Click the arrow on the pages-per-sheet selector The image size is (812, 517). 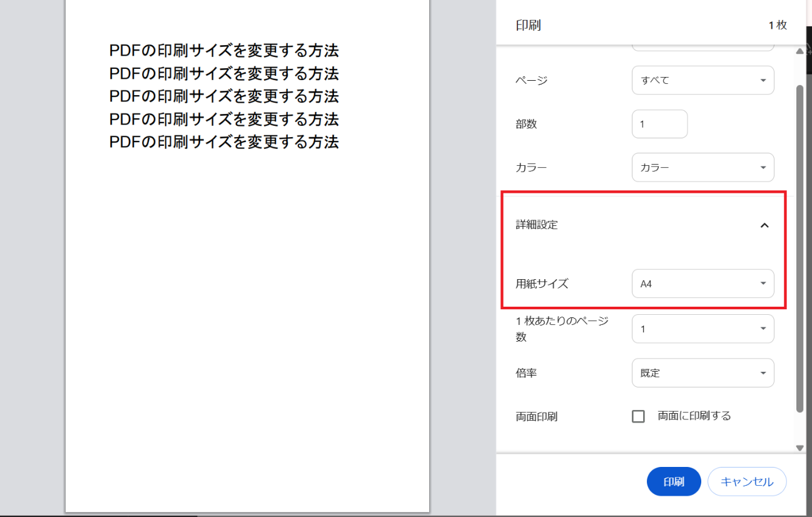[763, 329]
